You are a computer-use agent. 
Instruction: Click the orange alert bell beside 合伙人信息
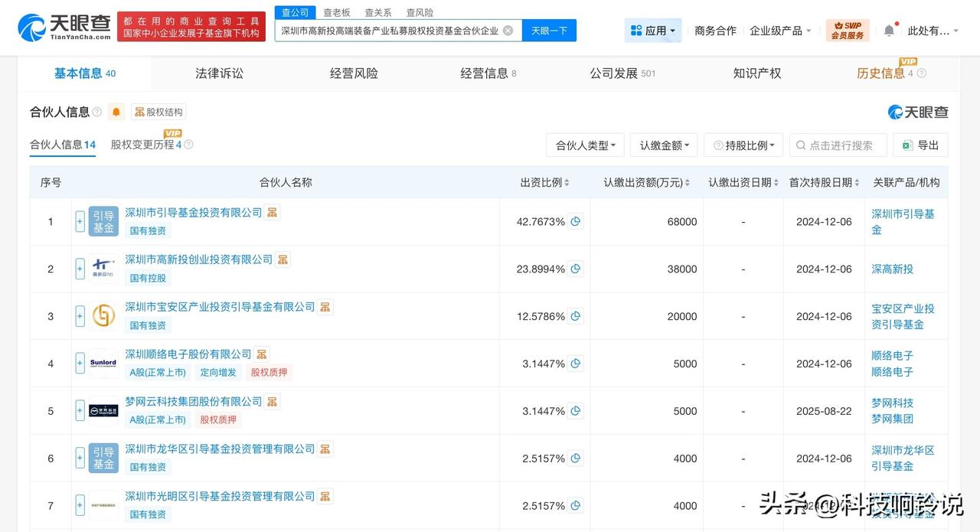click(116, 112)
